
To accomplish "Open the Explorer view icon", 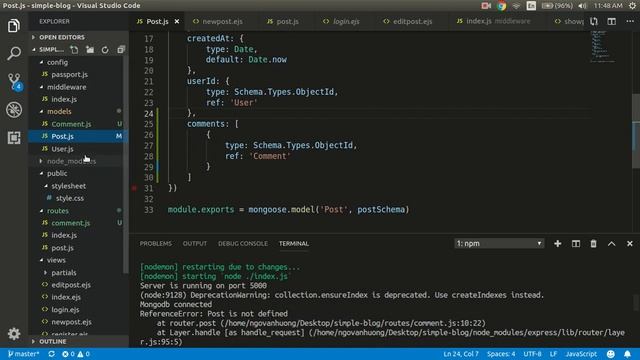I will coord(14,26).
